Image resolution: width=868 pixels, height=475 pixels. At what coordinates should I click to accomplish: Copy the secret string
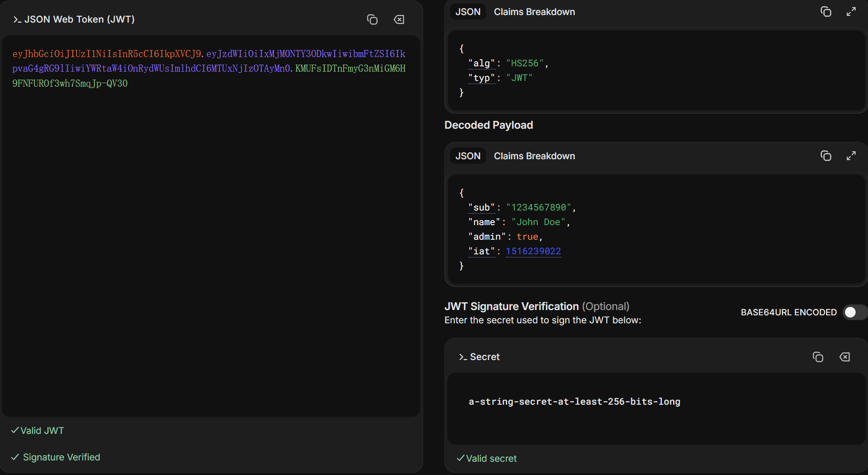[x=818, y=357]
